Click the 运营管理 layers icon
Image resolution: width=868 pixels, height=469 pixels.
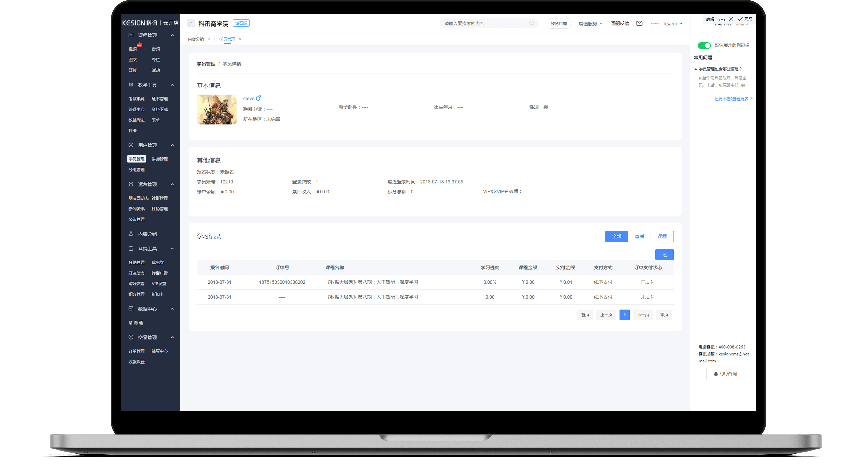[131, 184]
